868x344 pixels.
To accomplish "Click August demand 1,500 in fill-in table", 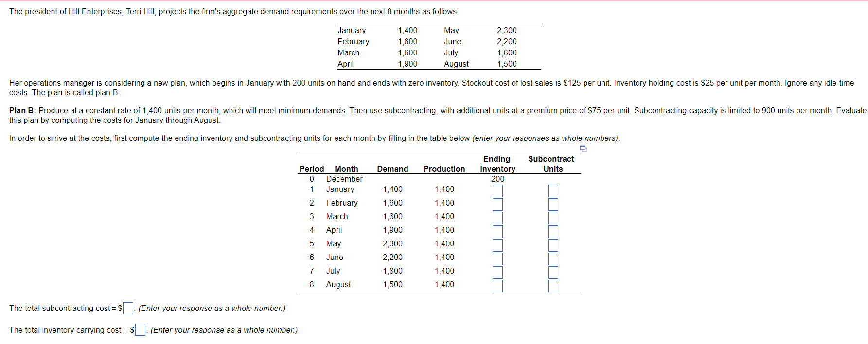I will (392, 284).
